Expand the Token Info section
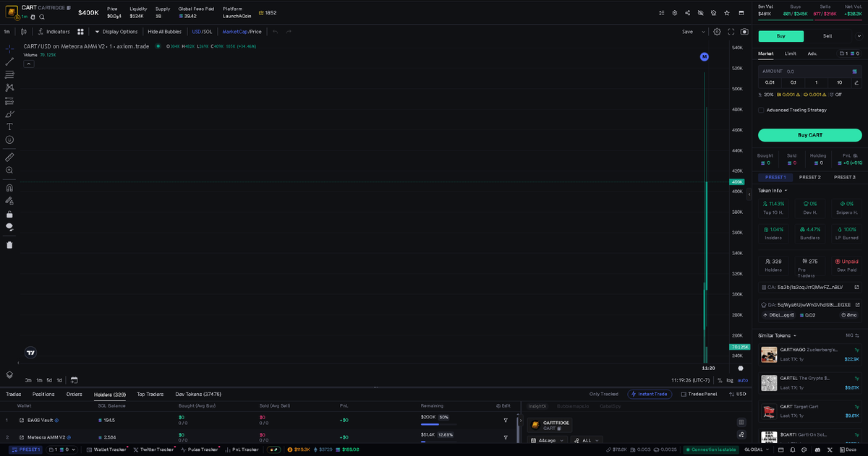Viewport: 868px width, 456px height. (x=773, y=191)
